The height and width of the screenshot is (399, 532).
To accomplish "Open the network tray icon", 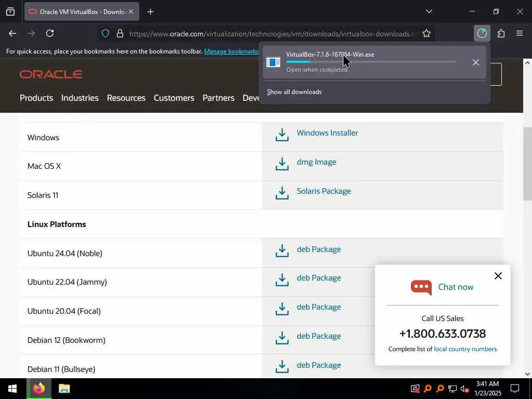I will coord(453,389).
